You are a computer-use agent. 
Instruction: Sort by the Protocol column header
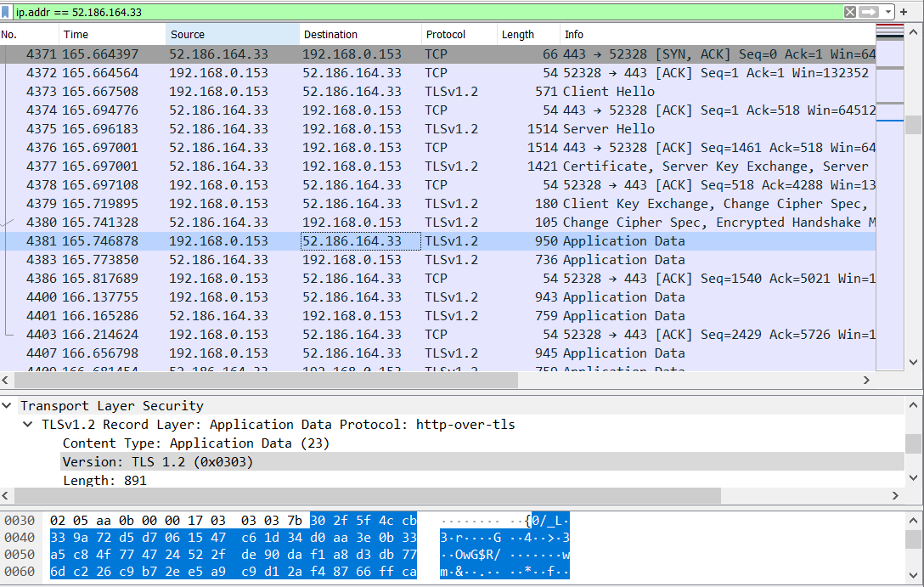click(459, 34)
